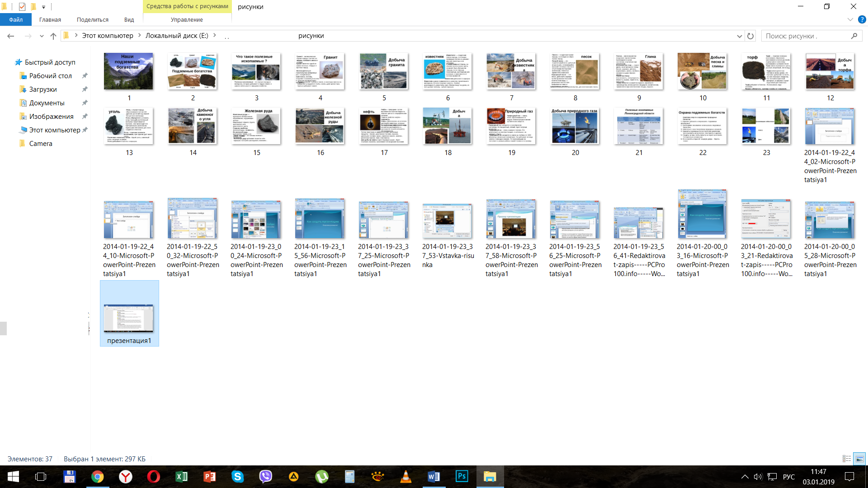Screen dimensions: 868x488
Task: Open the Viber taskbar icon
Action: pyautogui.click(x=265, y=477)
